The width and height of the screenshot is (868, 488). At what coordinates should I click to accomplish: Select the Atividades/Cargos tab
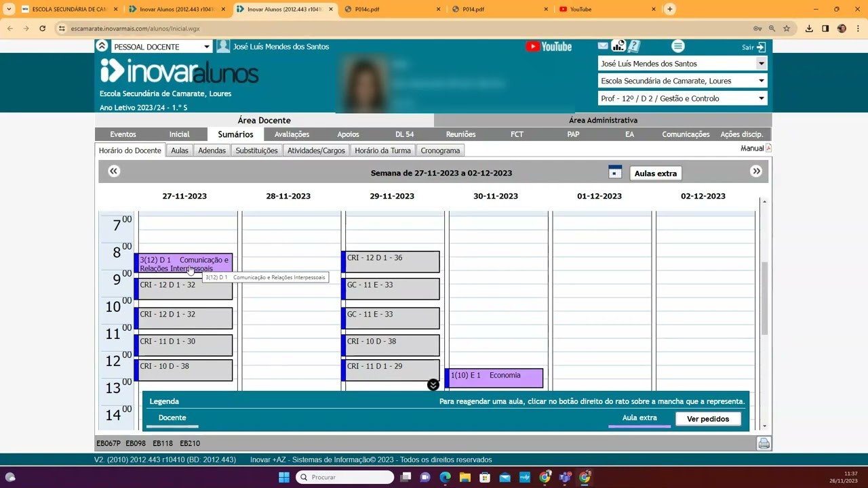[x=316, y=150]
